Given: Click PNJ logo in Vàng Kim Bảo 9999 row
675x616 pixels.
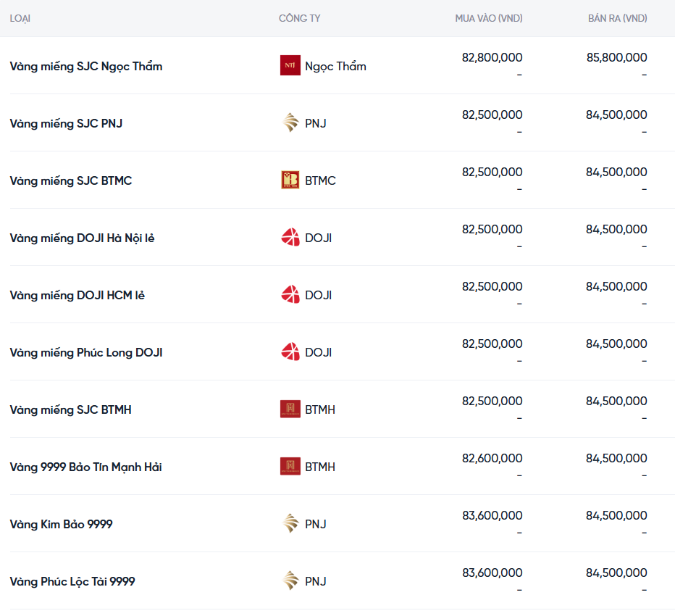Looking at the screenshot, I should [x=290, y=524].
